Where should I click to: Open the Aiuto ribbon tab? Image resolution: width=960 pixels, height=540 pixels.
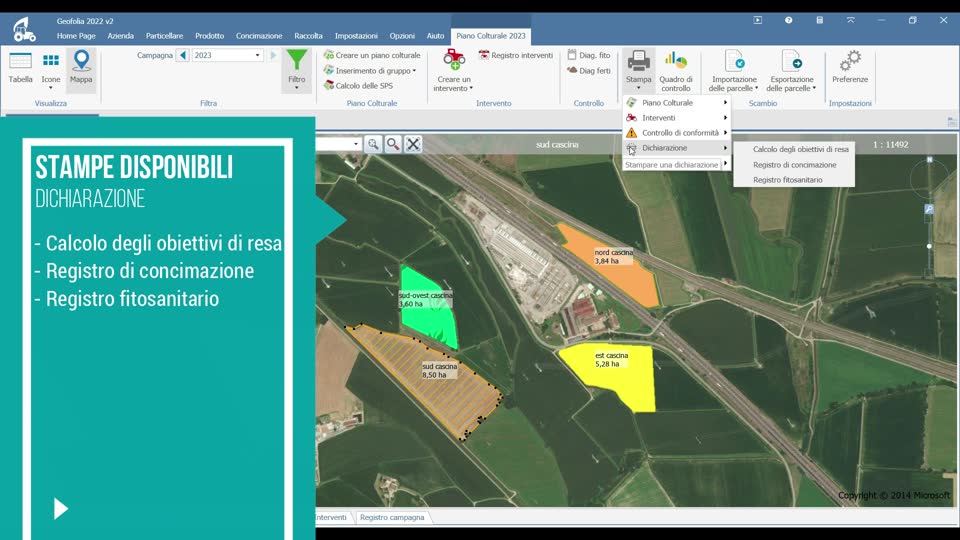435,36
